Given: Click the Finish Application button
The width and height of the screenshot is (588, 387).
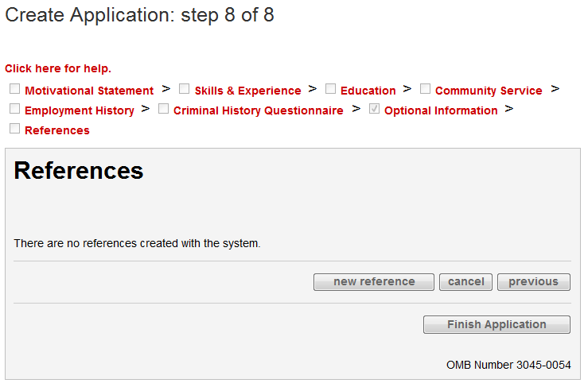Looking at the screenshot, I should (496, 325).
